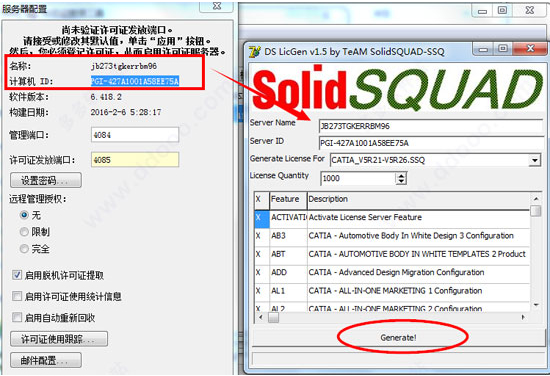Click the horizontal scroll left arrow

pos(261,317)
